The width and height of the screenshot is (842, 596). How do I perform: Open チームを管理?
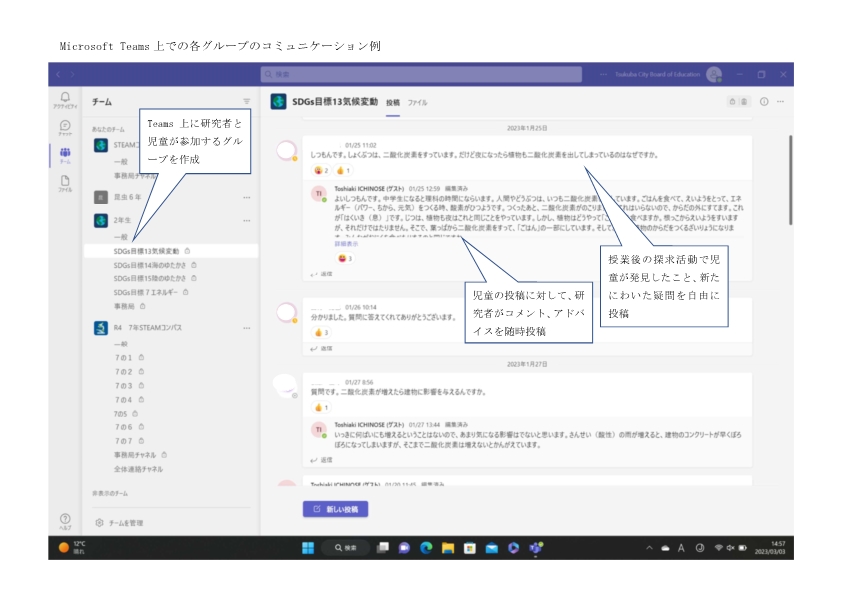point(126,523)
